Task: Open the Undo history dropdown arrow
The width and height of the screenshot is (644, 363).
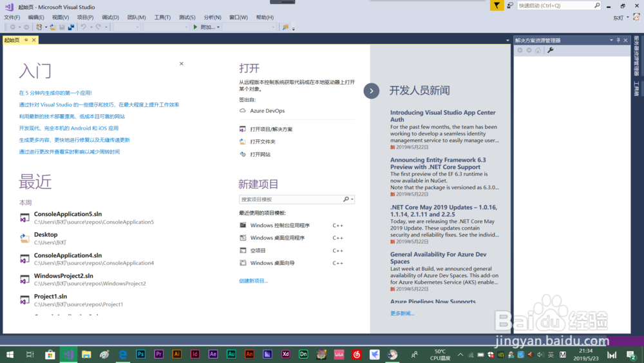Action: tap(91, 27)
